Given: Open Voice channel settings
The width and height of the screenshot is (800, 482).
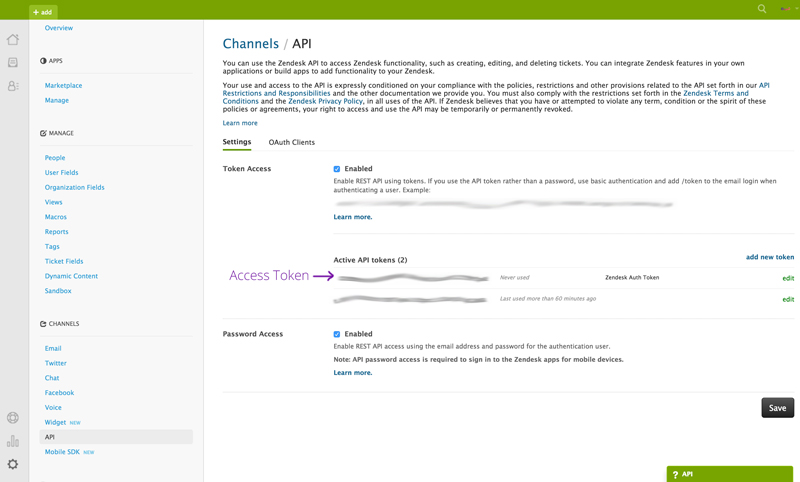Looking at the screenshot, I should [x=53, y=408].
